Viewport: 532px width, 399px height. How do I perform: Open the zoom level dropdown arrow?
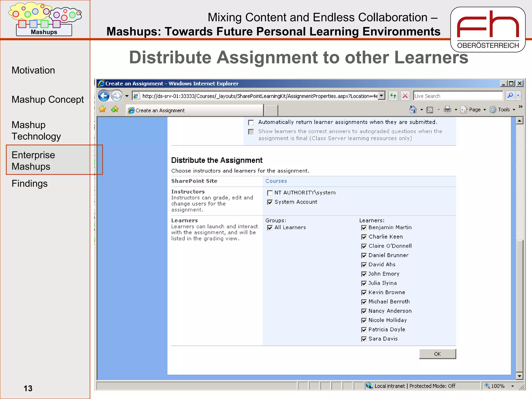512,386
